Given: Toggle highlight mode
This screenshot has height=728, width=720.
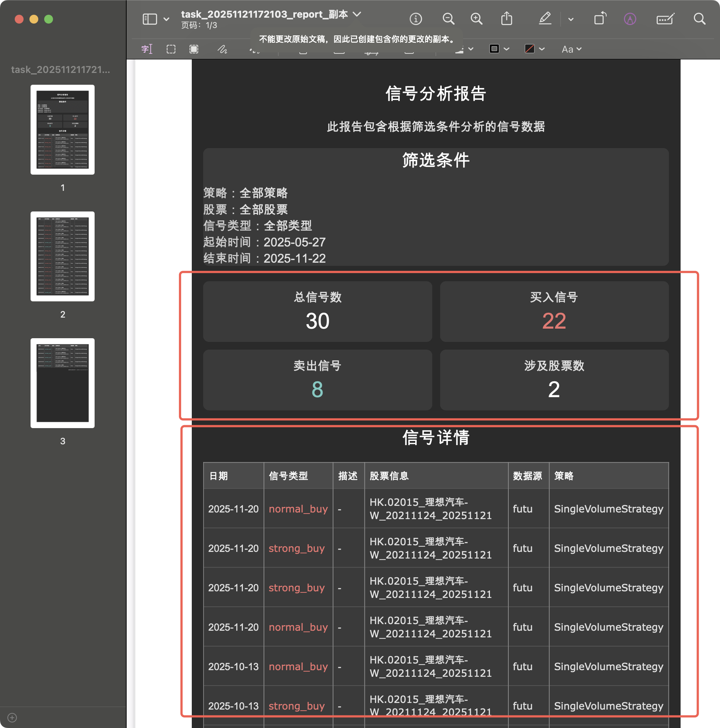Looking at the screenshot, I should tap(544, 19).
